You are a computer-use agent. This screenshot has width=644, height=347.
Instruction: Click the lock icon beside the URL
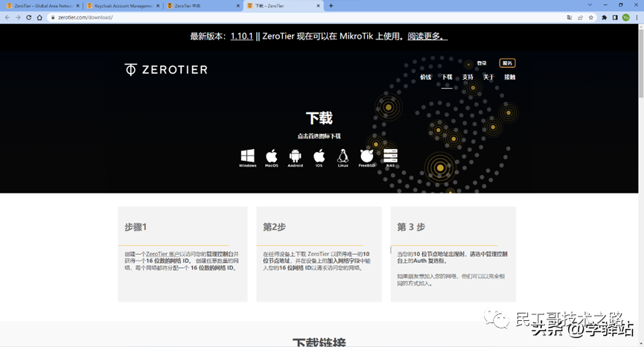click(x=53, y=17)
